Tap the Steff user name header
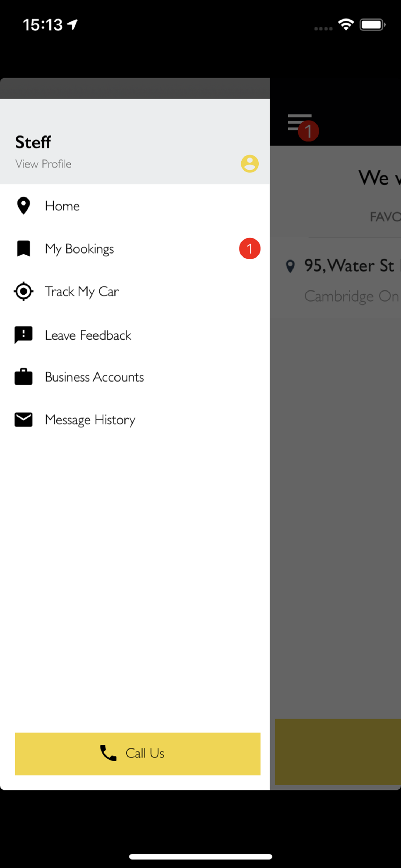401x868 pixels. click(x=33, y=142)
